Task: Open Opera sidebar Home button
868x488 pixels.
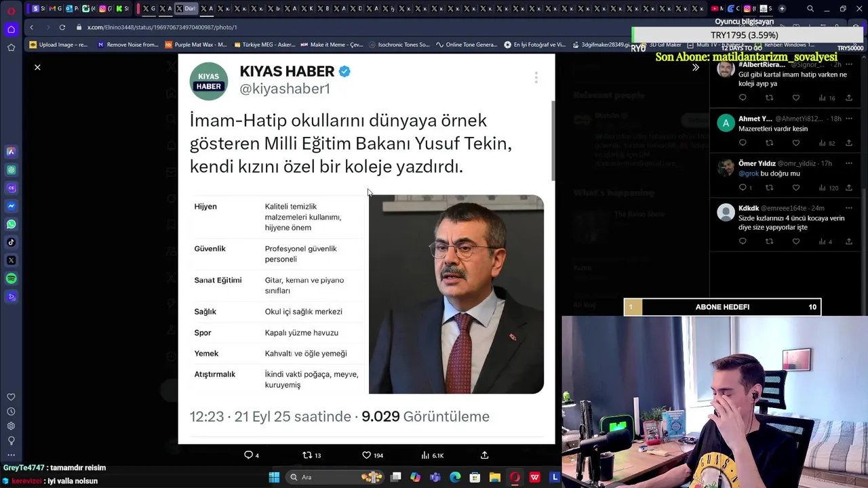Action: pos(11,29)
